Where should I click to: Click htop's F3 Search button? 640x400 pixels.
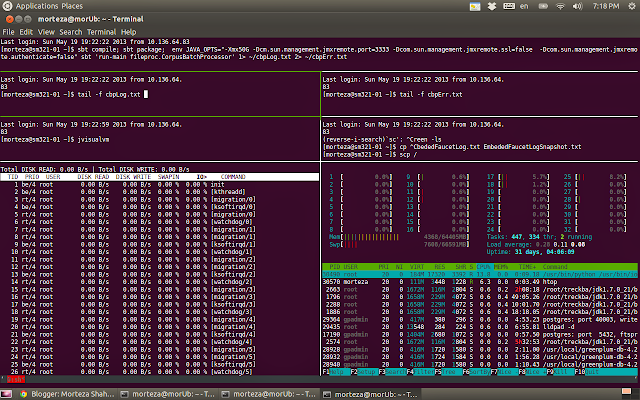[392, 372]
